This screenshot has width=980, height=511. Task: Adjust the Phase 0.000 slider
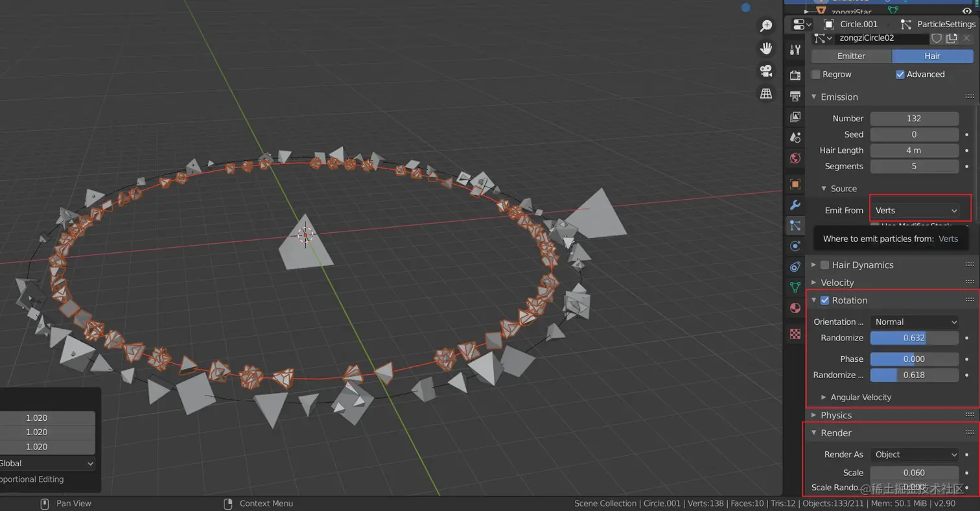914,359
